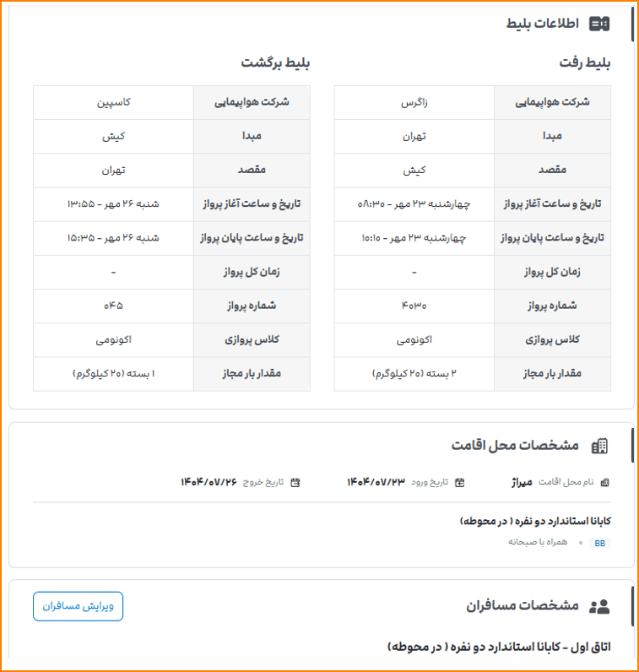This screenshot has height=672, width=639.
Task: Click the building icon beside مشخصات محل اقامت
Action: 599,445
